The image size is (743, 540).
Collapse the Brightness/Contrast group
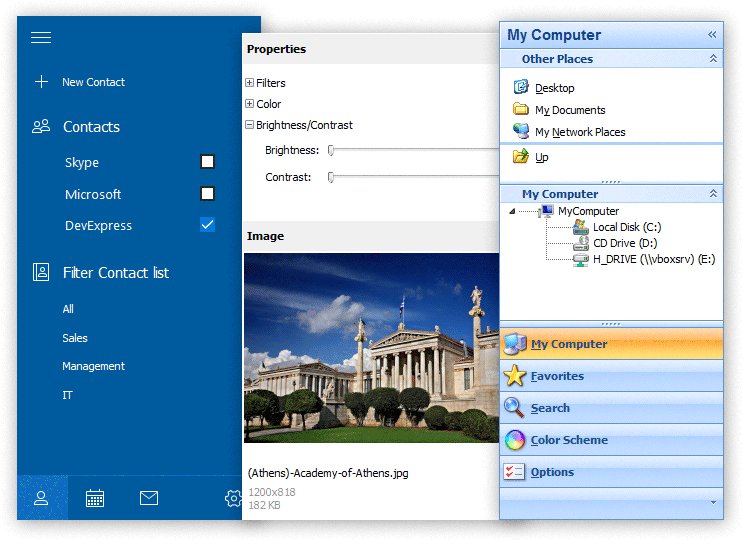click(x=250, y=125)
